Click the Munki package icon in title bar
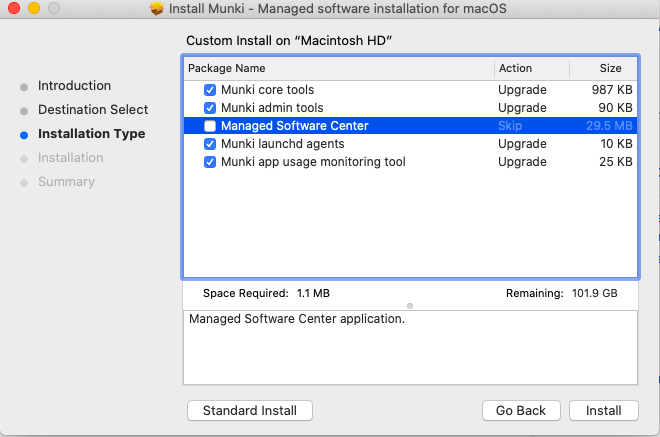This screenshot has width=660, height=437. tap(157, 8)
